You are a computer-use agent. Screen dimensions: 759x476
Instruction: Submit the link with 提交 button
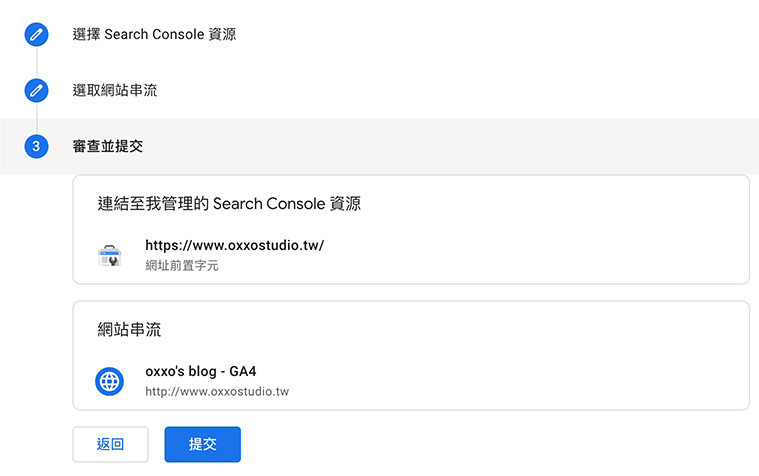pyautogui.click(x=202, y=444)
